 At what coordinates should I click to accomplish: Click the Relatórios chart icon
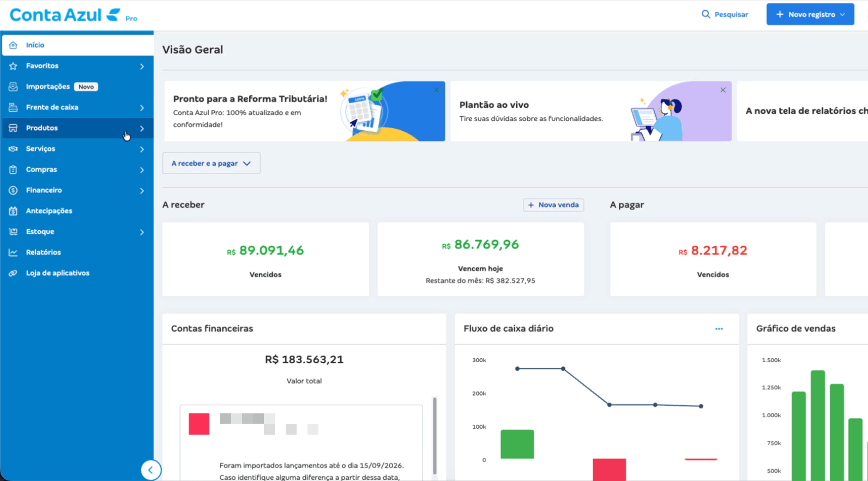click(13, 252)
